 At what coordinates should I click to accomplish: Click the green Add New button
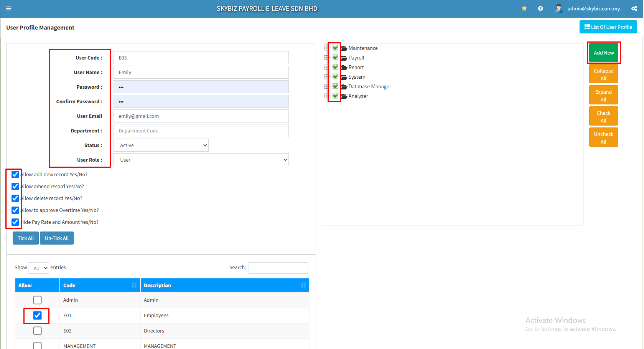coord(603,53)
